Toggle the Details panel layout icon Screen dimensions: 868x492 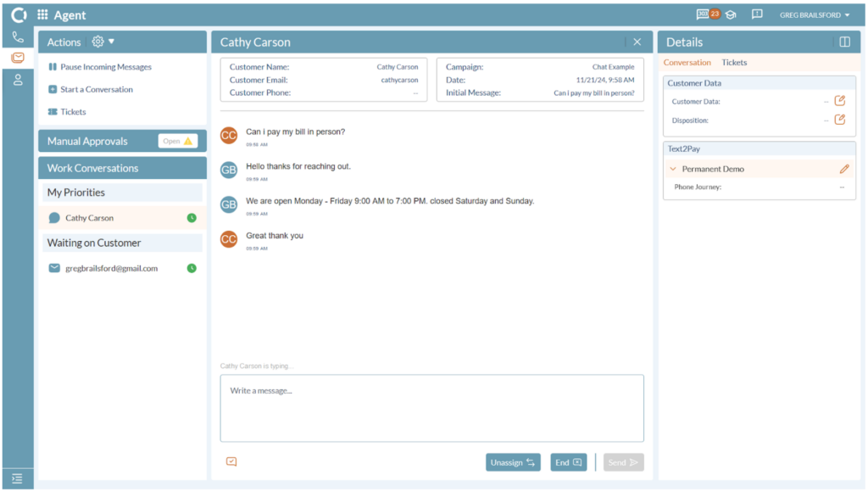click(845, 42)
